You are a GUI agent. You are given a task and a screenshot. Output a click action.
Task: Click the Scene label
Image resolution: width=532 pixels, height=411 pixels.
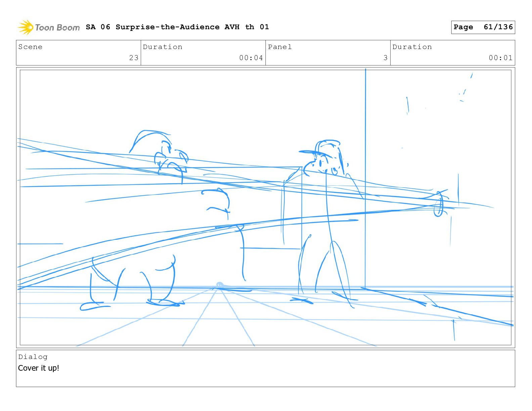tap(30, 47)
